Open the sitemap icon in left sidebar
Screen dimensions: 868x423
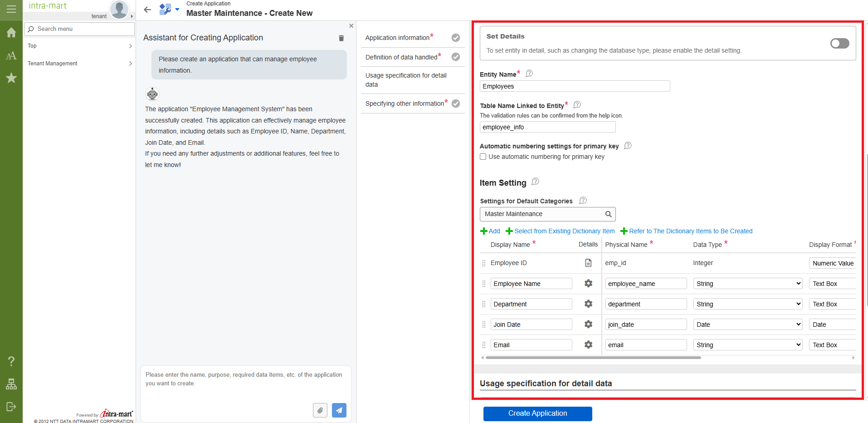pos(11,384)
